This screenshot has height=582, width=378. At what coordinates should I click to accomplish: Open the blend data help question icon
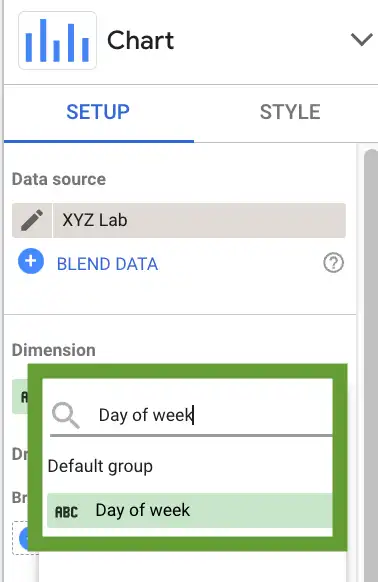[333, 263]
